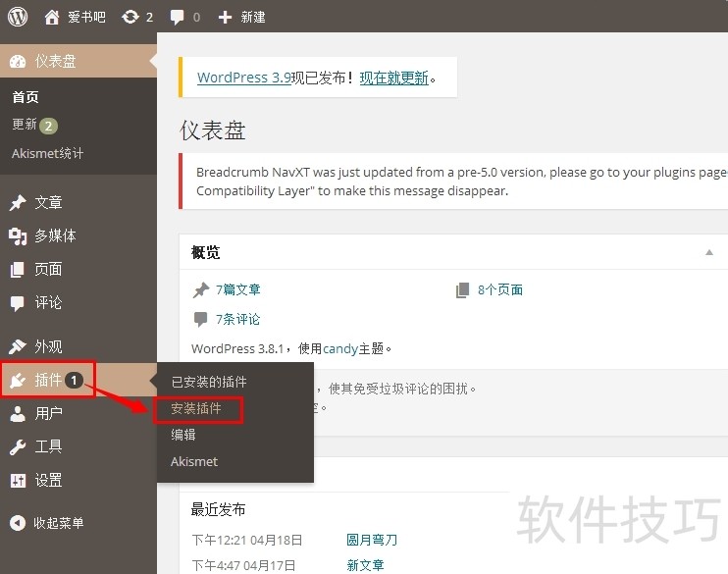Click the 爱书吧 site name
Viewport: 728px width, 574px height.
click(86, 18)
